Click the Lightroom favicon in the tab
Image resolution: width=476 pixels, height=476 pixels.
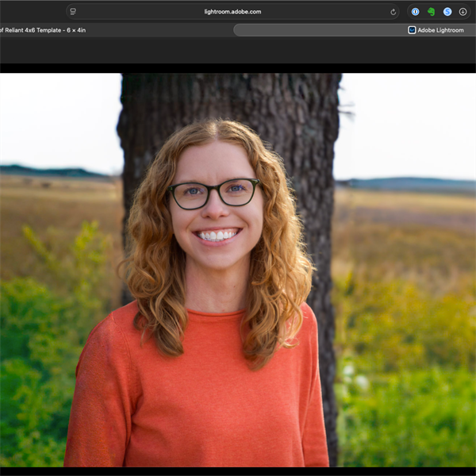point(412,30)
